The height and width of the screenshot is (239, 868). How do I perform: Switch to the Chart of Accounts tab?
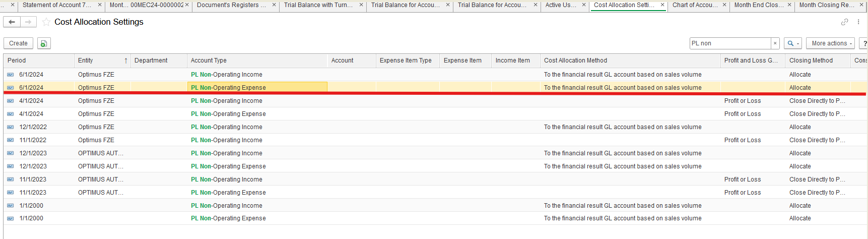[695, 5]
